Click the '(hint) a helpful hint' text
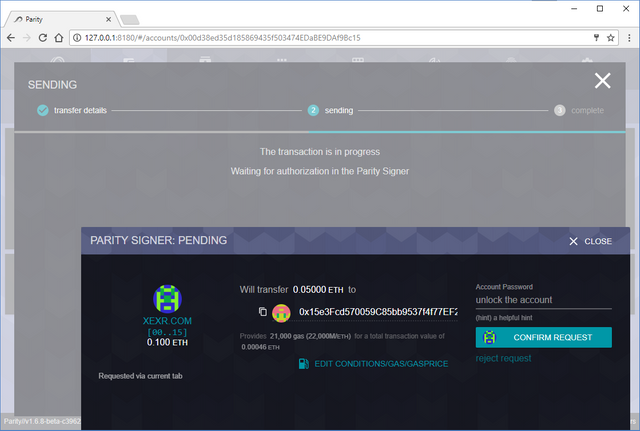 click(504, 318)
